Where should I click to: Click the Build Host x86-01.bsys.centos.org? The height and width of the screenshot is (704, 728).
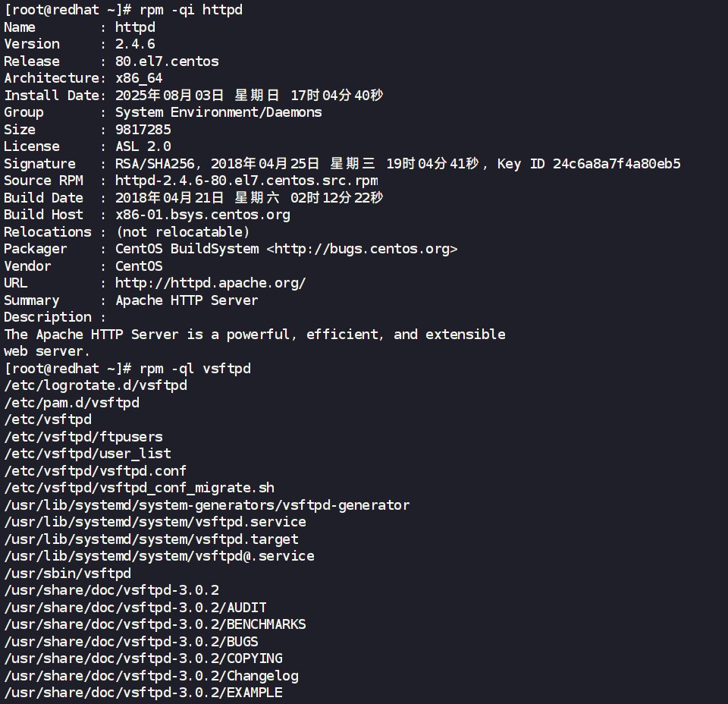click(x=203, y=215)
